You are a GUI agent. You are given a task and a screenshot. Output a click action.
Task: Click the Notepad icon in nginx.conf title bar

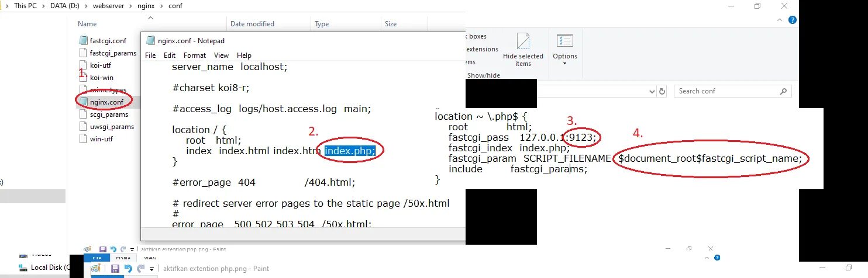[x=150, y=40]
